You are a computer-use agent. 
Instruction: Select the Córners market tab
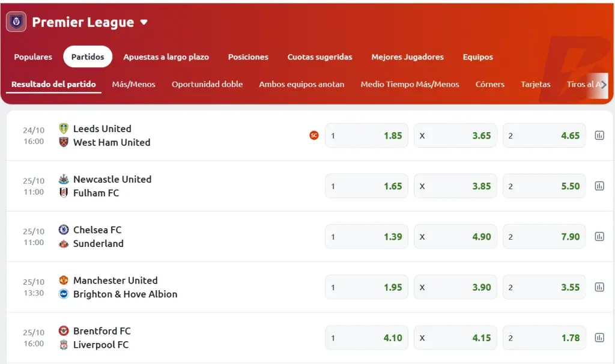[489, 84]
